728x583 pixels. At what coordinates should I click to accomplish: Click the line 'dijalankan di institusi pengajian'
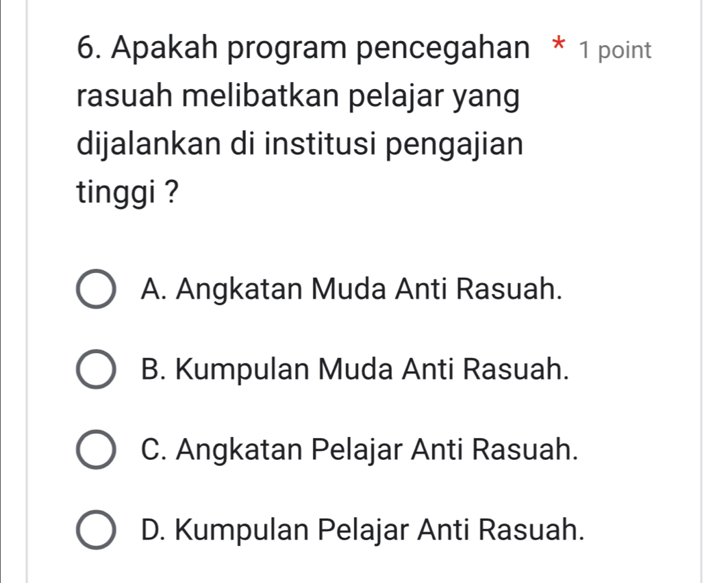[x=300, y=144]
